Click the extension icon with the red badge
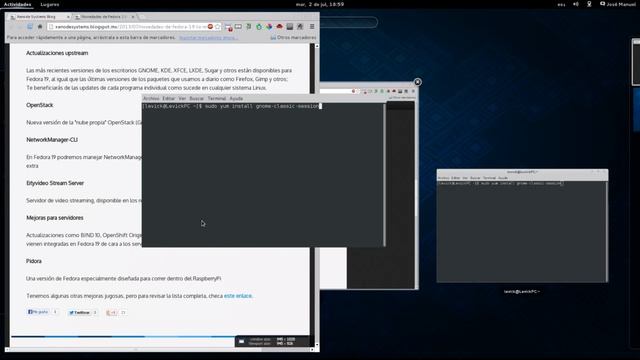Viewport: 640px width, 360px height. coord(229,27)
